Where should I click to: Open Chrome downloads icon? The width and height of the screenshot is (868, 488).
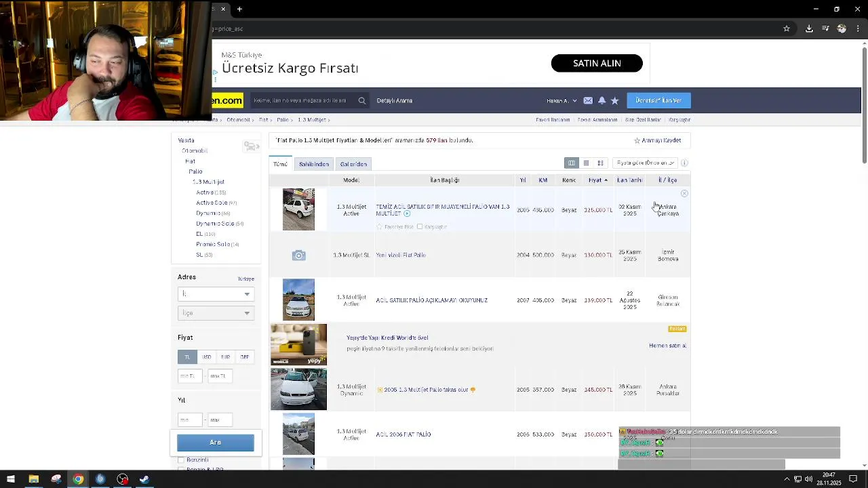(809, 28)
